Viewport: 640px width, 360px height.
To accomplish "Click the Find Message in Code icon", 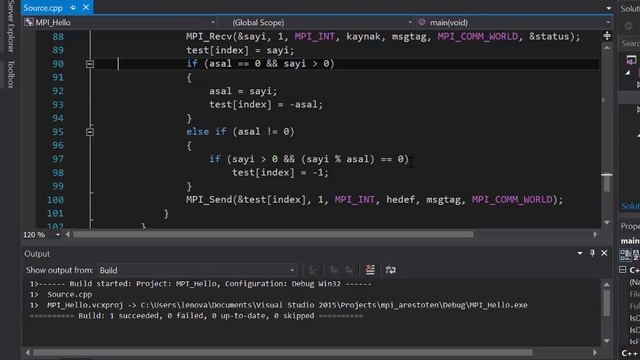I will click(313, 270).
